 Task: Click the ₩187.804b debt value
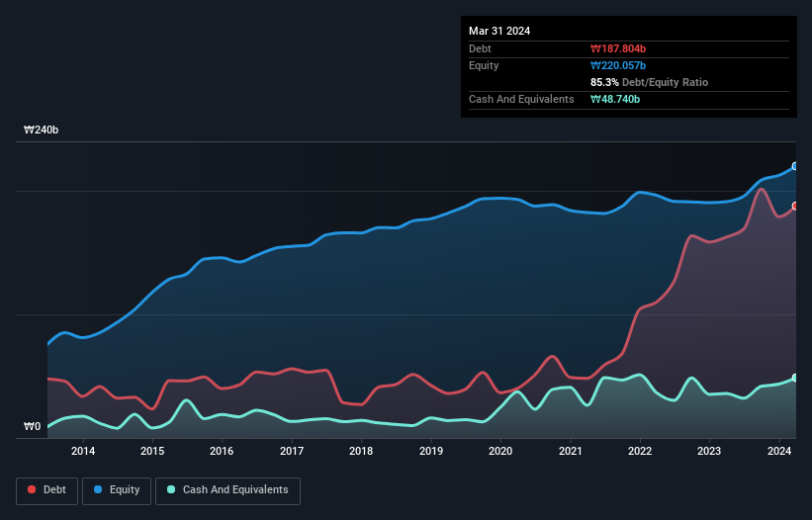pos(618,48)
